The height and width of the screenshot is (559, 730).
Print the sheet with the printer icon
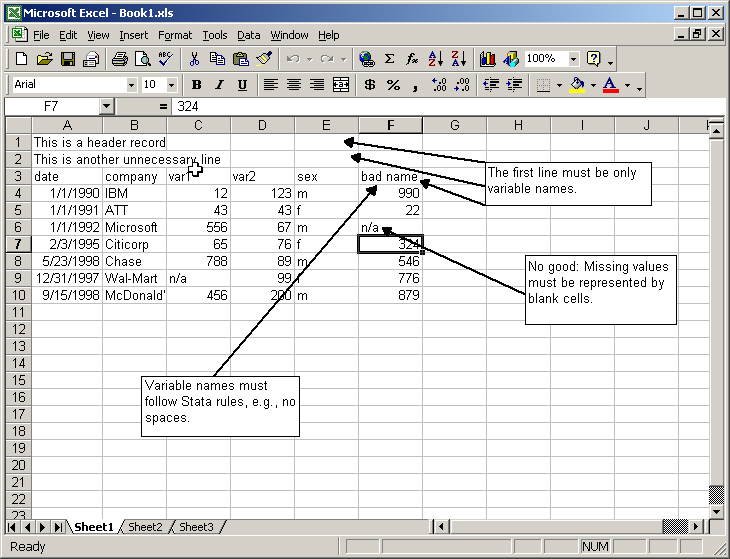click(120, 59)
